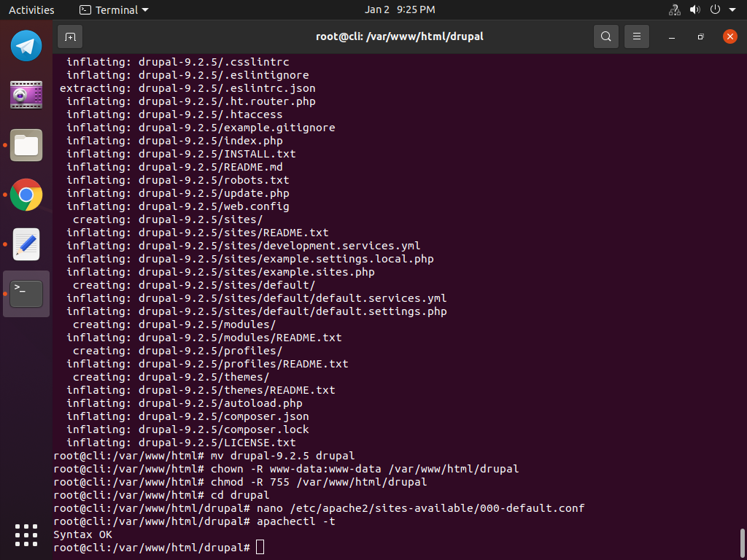
Task: Expand the system menu arrow
Action: [x=732, y=10]
